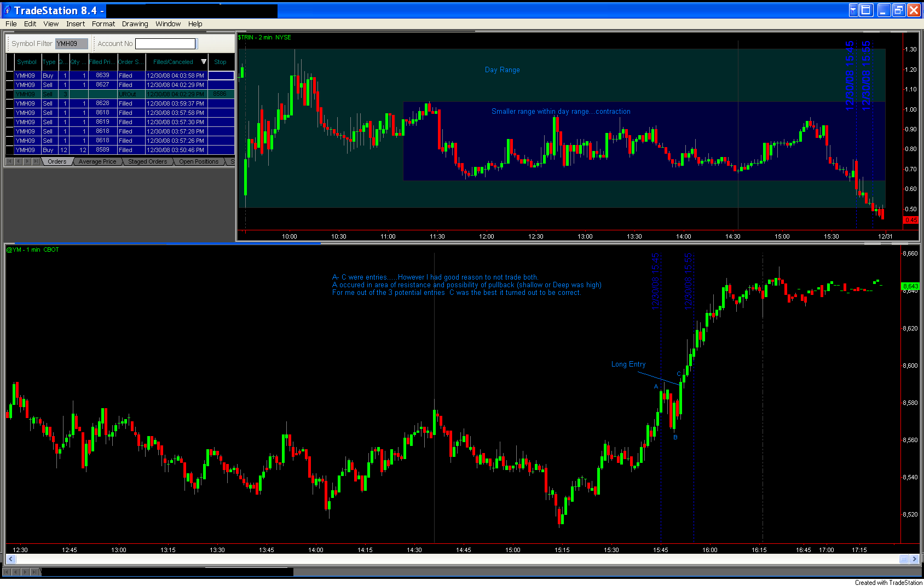Image resolution: width=924 pixels, height=586 pixels.
Task: Open the Account No dropdown arrow
Action: pyautogui.click(x=197, y=44)
